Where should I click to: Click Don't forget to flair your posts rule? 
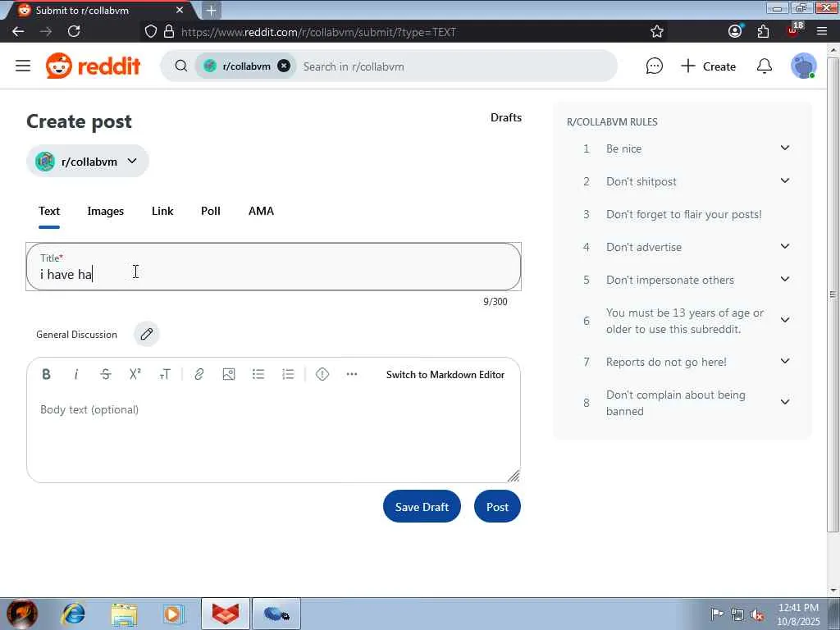coord(683,214)
